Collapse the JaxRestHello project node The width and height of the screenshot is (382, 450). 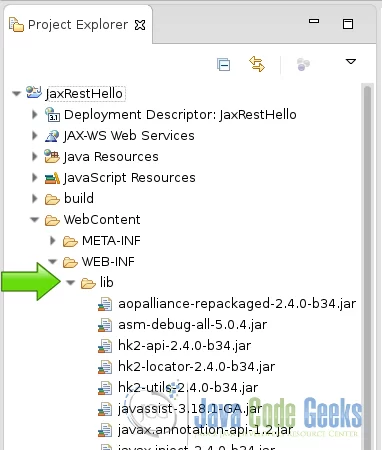16,94
